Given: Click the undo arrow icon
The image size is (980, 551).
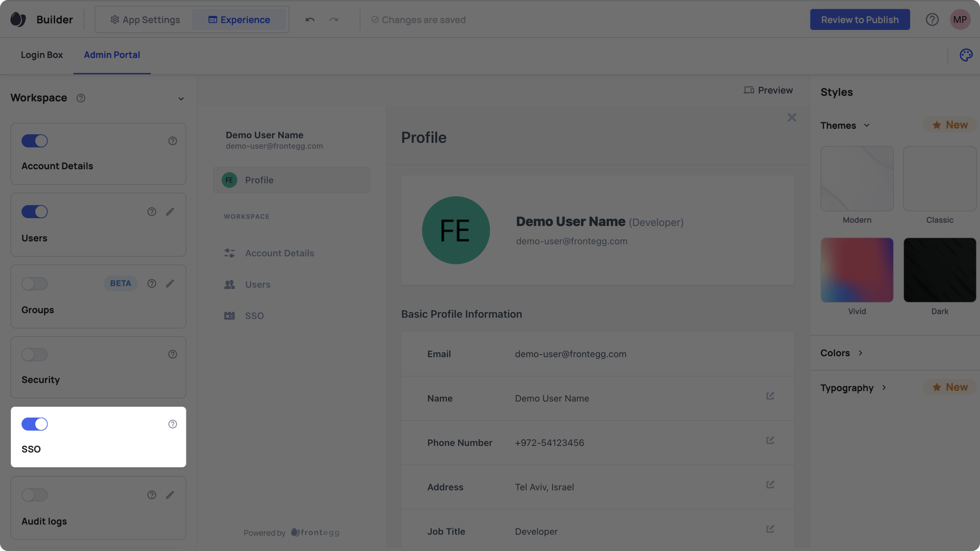Looking at the screenshot, I should point(310,20).
